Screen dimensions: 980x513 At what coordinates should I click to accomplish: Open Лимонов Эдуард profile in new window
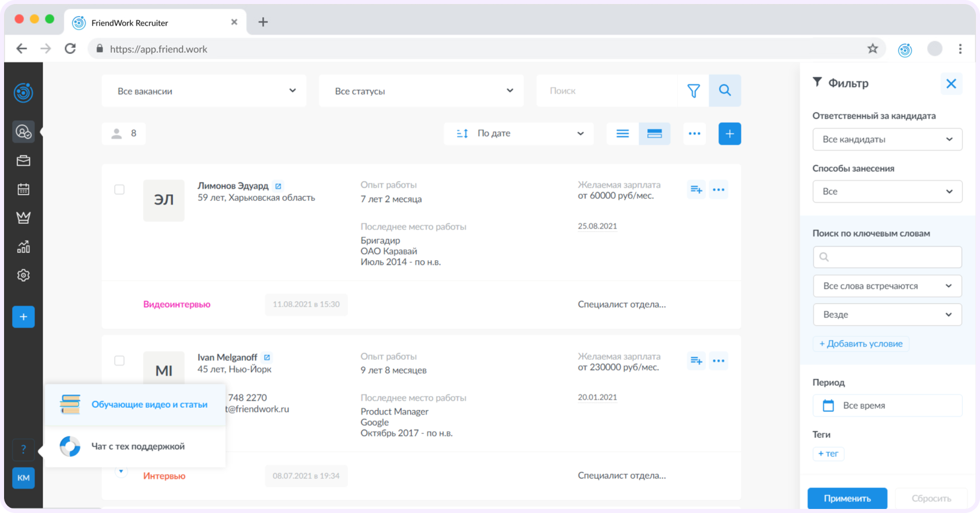point(278,186)
